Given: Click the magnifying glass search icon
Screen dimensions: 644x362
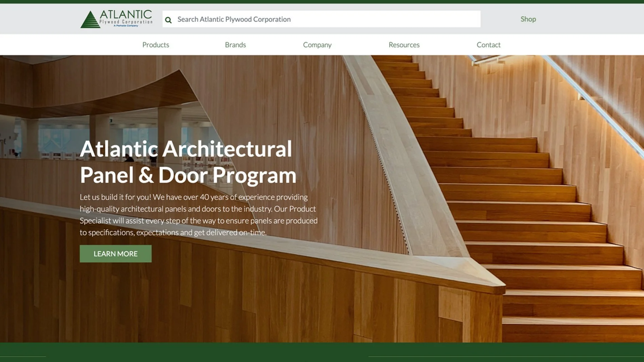Looking at the screenshot, I should click(x=168, y=20).
